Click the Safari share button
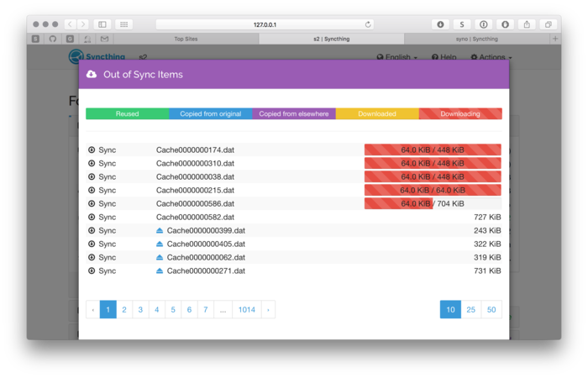Viewport: 588px width, 378px height. pos(527,24)
